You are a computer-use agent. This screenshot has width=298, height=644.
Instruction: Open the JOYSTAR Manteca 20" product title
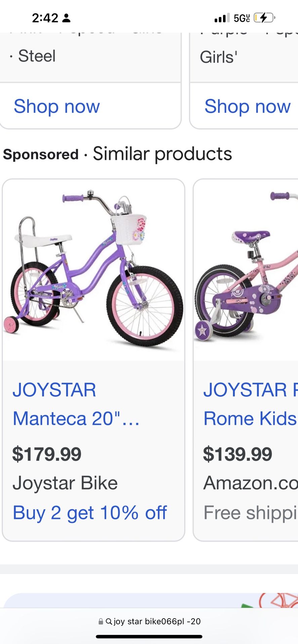pyautogui.click(x=76, y=404)
